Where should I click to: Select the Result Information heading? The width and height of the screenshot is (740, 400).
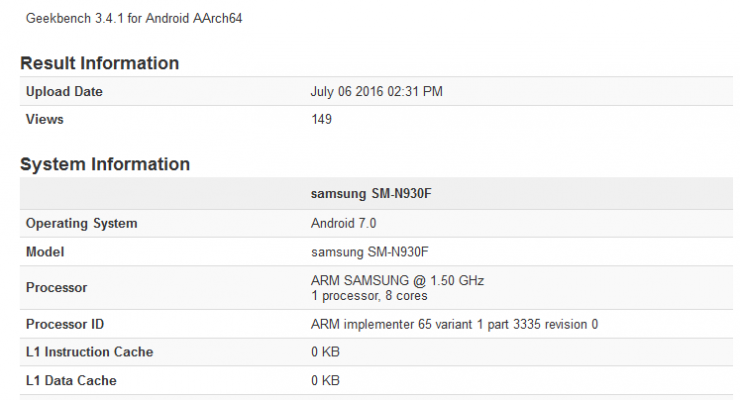[100, 63]
